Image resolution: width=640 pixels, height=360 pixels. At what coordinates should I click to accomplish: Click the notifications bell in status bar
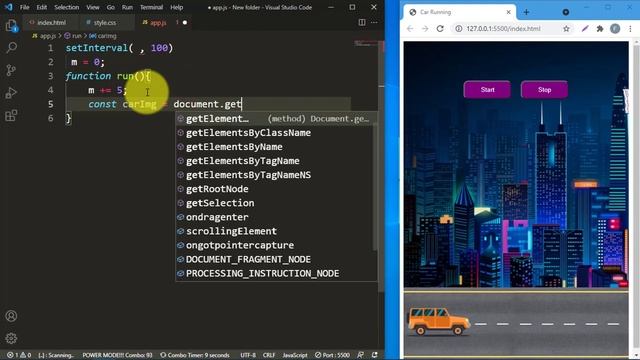coord(375,355)
